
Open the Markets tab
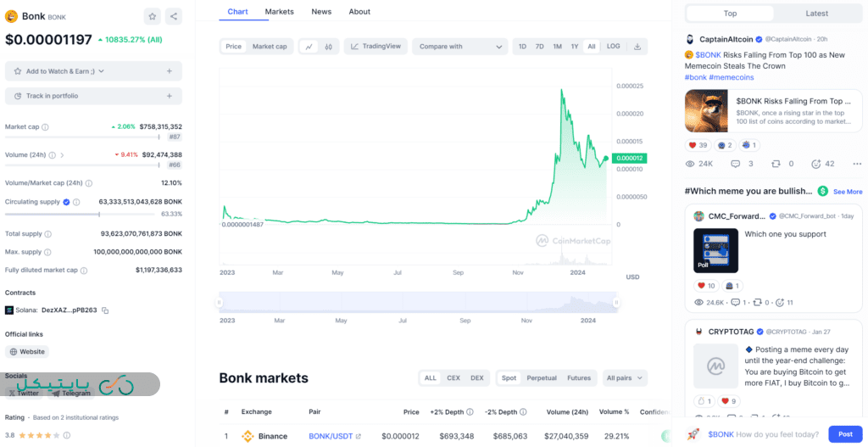coord(279,12)
